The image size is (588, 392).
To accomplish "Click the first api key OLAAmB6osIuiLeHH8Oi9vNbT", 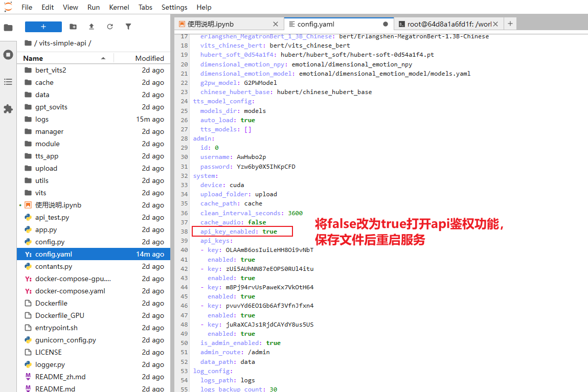I will pyautogui.click(x=269, y=250).
